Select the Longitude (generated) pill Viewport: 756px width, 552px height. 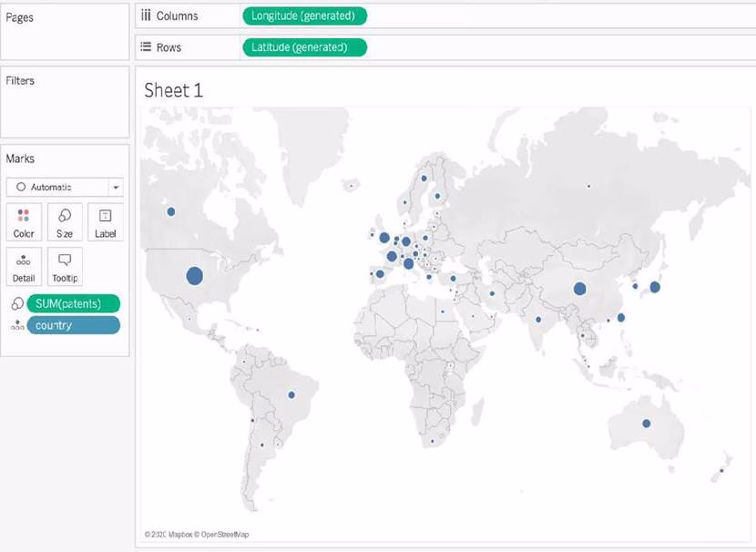point(304,15)
